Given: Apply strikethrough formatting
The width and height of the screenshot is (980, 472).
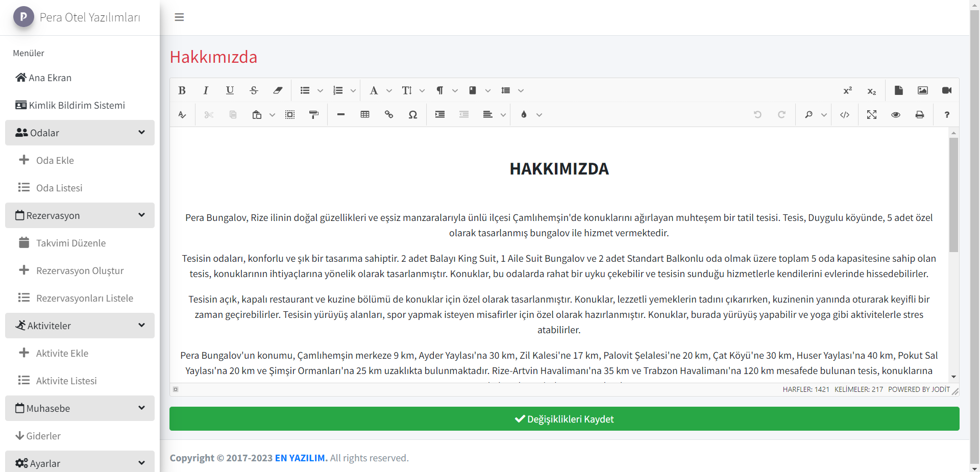Looking at the screenshot, I should (x=254, y=90).
